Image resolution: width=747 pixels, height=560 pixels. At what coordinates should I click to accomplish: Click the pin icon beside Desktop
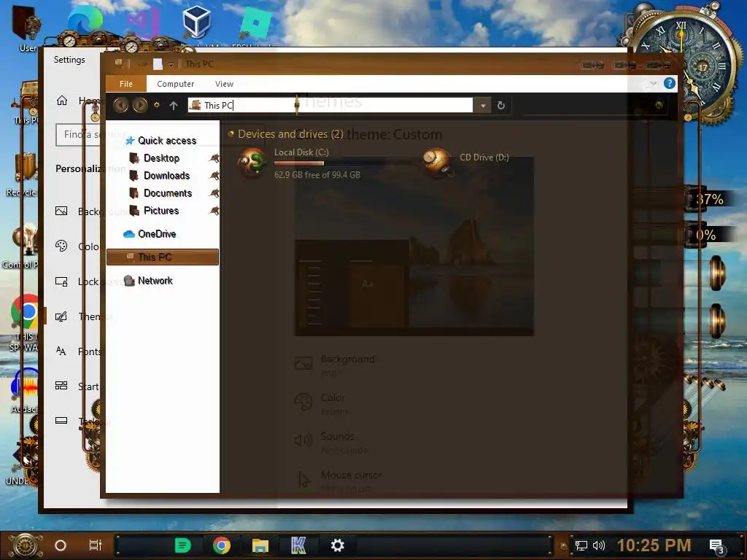pyautogui.click(x=214, y=158)
